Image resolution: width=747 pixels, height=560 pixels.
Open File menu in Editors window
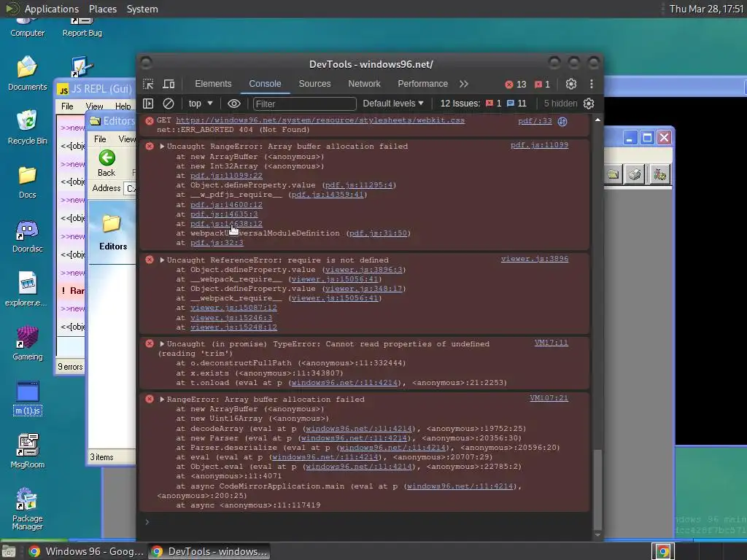tap(100, 139)
